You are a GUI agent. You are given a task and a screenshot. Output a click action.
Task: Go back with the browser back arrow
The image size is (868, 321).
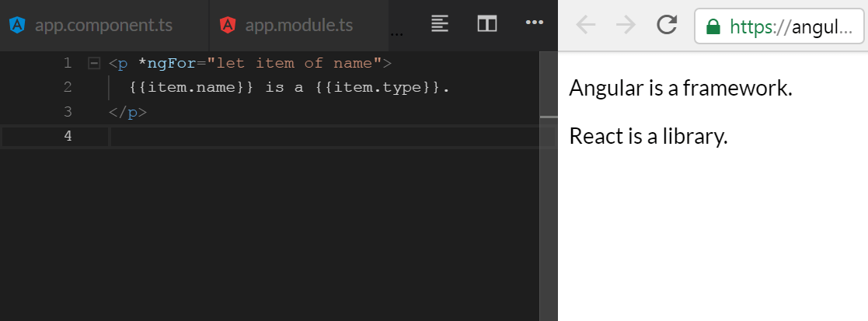(x=586, y=25)
